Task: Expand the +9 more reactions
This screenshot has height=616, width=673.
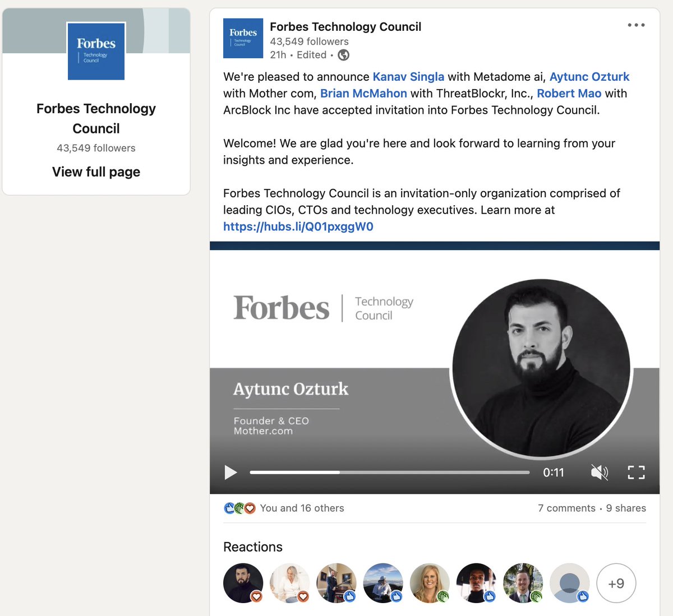Action: pos(616,583)
